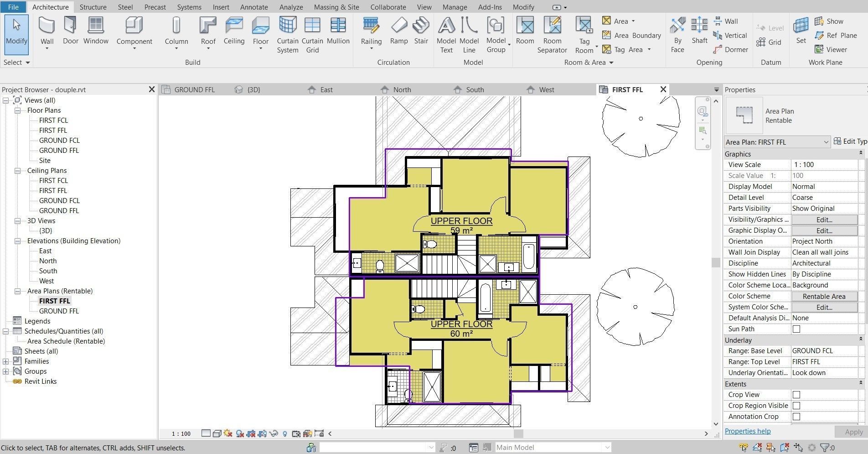Screen dimensions: 868x454
Task: Click Edit for Graphic Display Options
Action: (824, 230)
